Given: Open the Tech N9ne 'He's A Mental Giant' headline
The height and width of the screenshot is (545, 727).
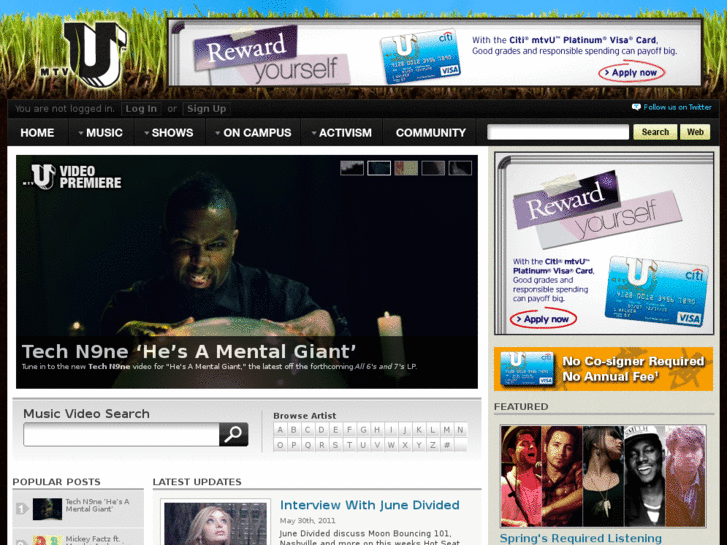Looking at the screenshot, I should coord(189,352).
